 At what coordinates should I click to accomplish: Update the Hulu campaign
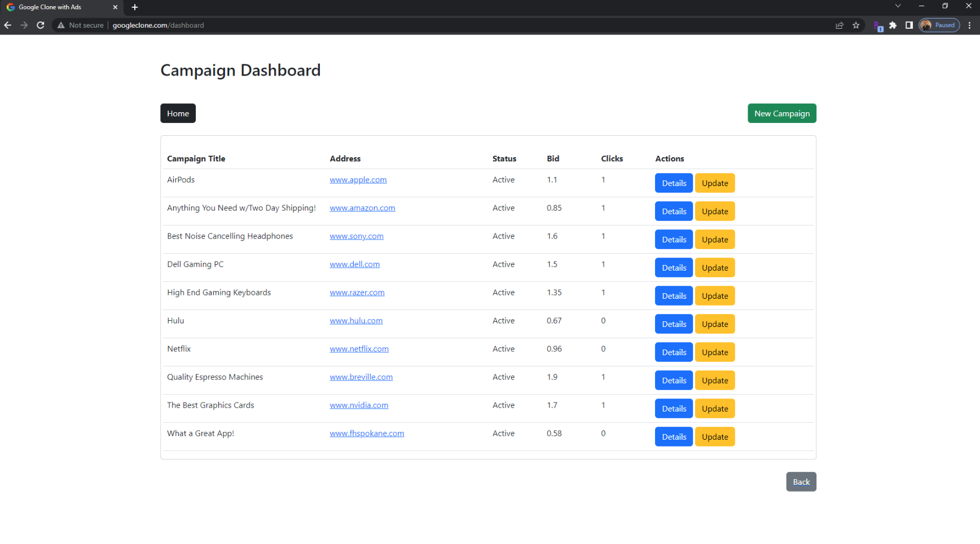click(x=715, y=324)
